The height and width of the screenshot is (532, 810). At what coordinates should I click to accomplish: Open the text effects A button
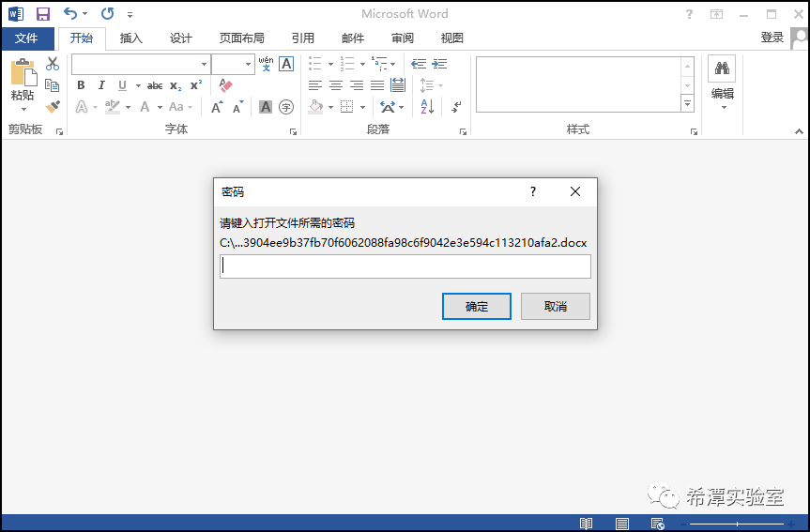tap(82, 107)
